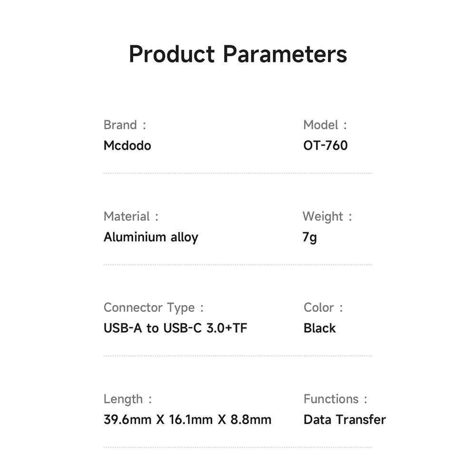This screenshot has width=476, height=476.
Task: Select the Material label
Action: point(131,217)
